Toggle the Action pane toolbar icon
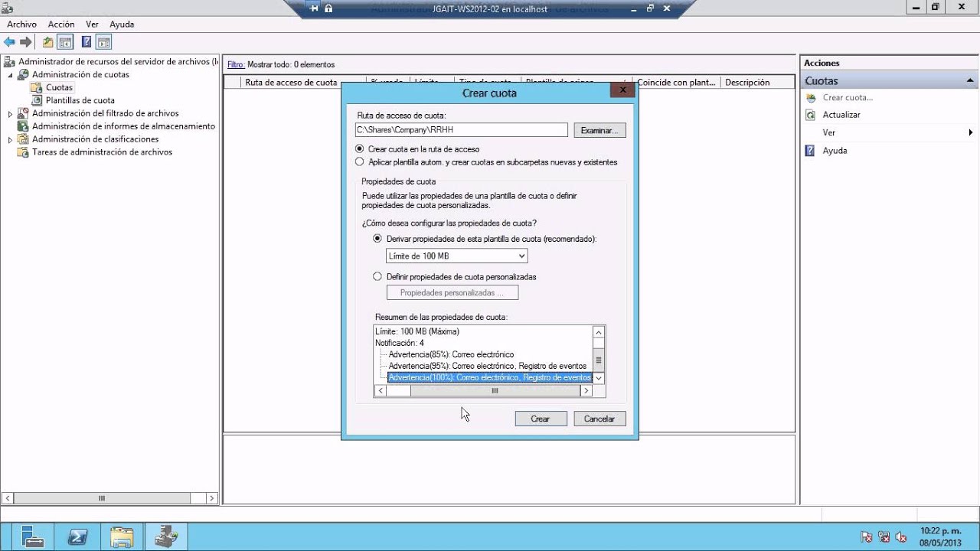This screenshot has height=551, width=980. tap(104, 42)
